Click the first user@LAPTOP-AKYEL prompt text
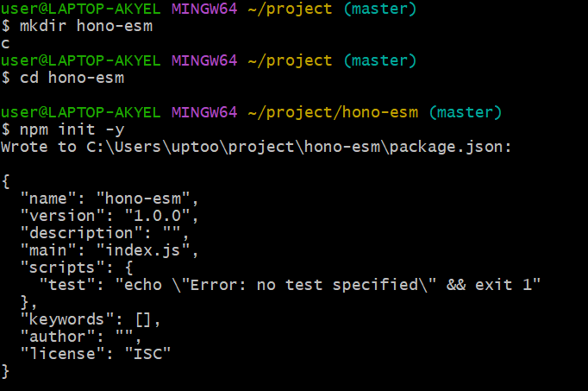The width and height of the screenshot is (588, 391). [x=81, y=9]
